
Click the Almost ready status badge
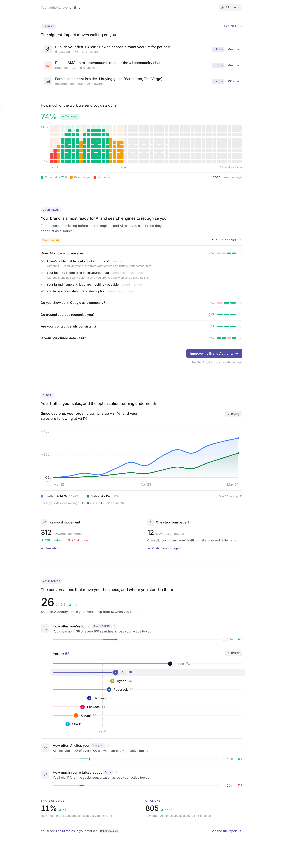pos(51,240)
